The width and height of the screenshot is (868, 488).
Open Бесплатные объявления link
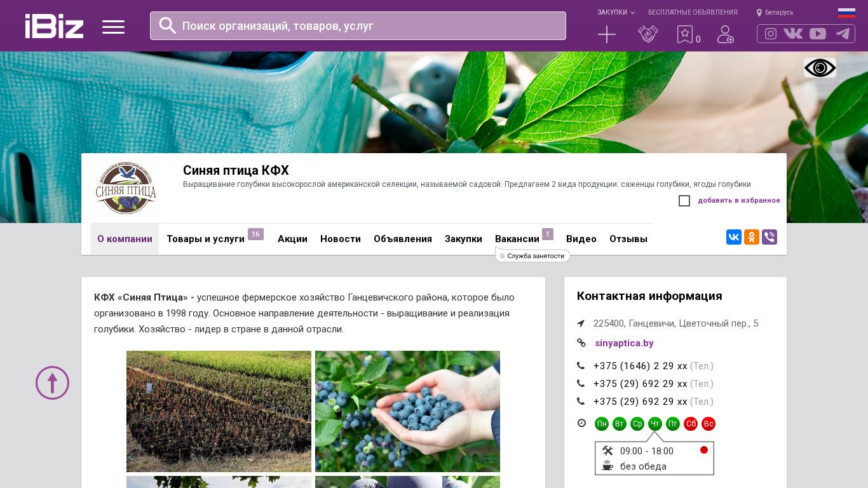(693, 13)
